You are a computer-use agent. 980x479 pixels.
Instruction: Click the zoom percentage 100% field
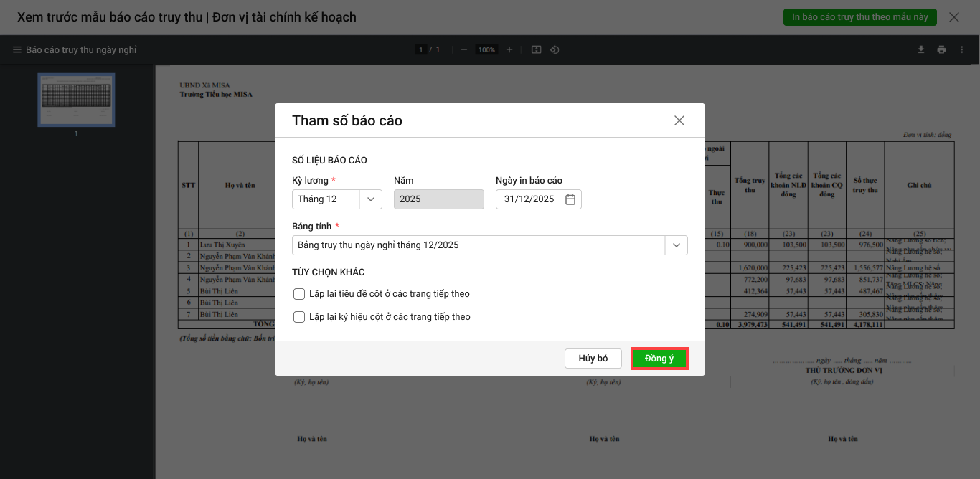(x=487, y=50)
